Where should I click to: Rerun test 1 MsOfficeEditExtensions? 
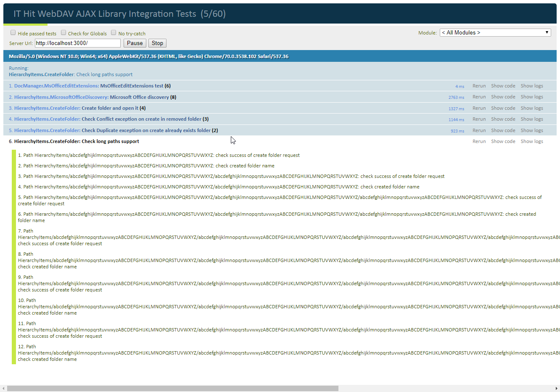click(x=479, y=86)
